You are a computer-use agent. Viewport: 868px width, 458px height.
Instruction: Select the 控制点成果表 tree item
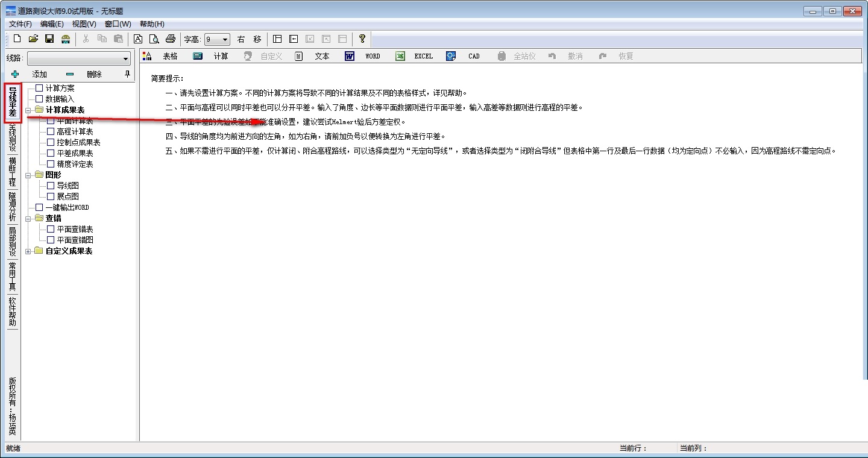pos(78,142)
